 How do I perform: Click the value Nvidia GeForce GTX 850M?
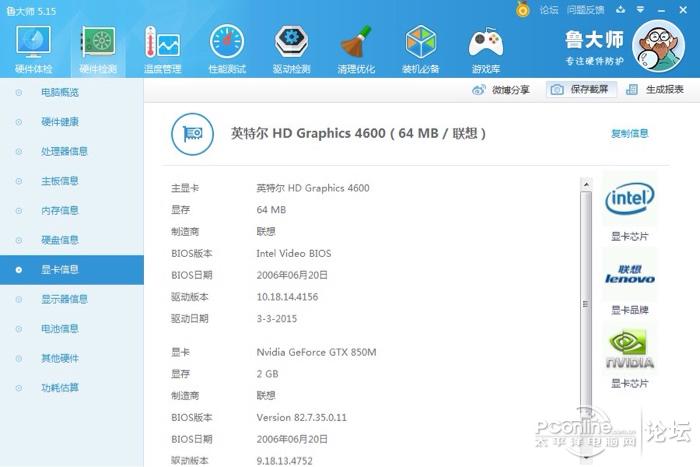[317, 352]
